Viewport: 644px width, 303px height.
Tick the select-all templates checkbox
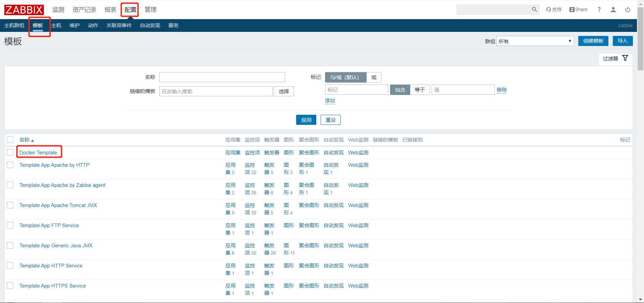click(10, 140)
